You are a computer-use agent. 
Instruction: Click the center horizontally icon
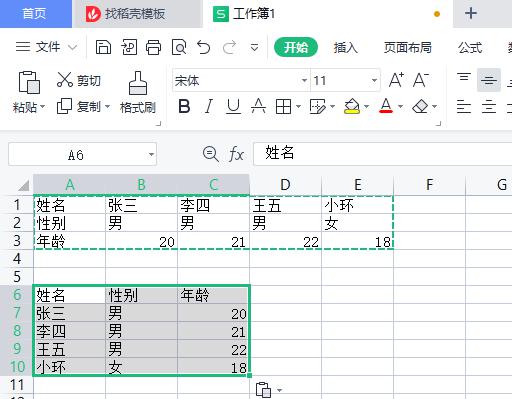pyautogui.click(x=489, y=107)
